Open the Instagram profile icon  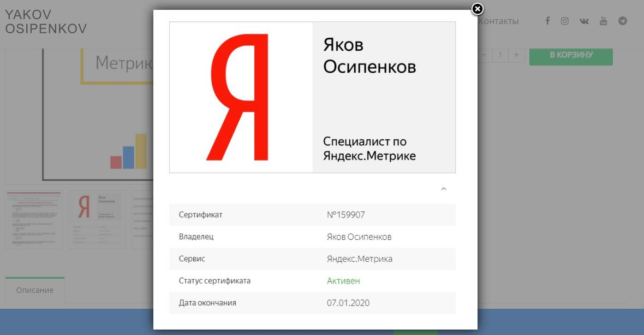pos(565,21)
